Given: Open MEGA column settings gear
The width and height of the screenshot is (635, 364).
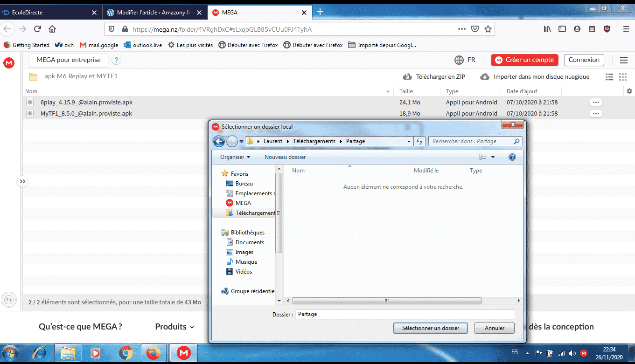Looking at the screenshot, I should 629,91.
